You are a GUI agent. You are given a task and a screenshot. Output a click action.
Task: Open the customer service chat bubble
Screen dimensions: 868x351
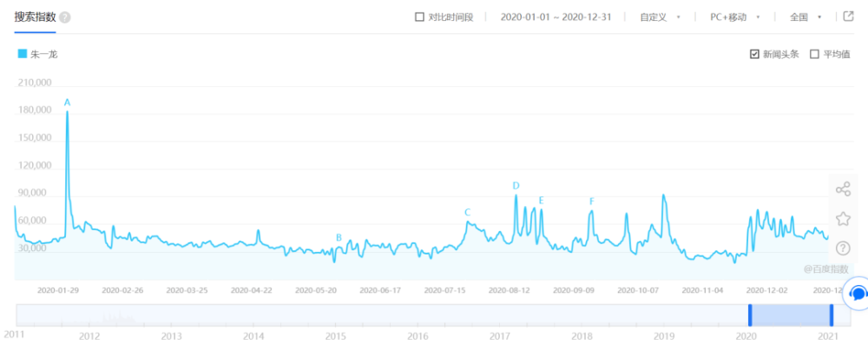coord(858,294)
